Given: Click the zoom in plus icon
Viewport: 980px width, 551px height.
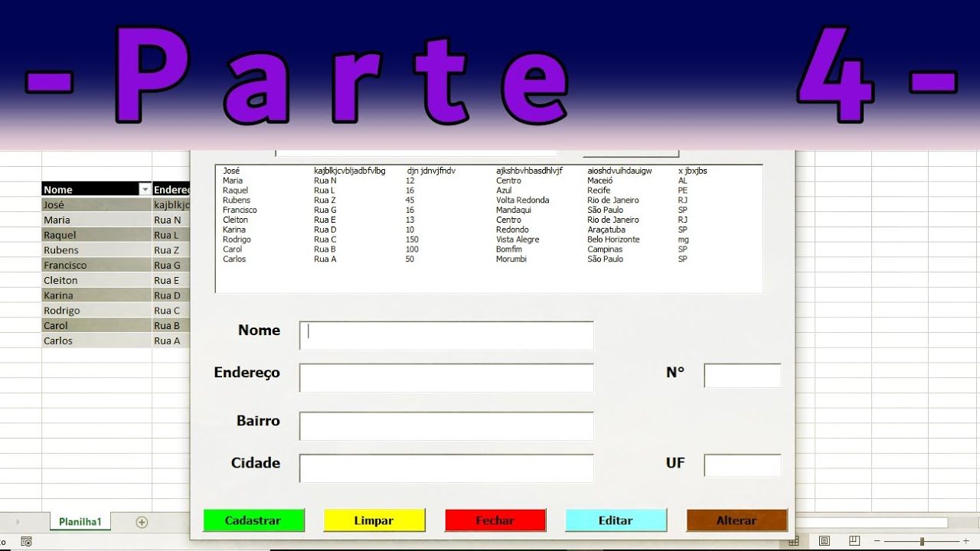Looking at the screenshot, I should [966, 541].
